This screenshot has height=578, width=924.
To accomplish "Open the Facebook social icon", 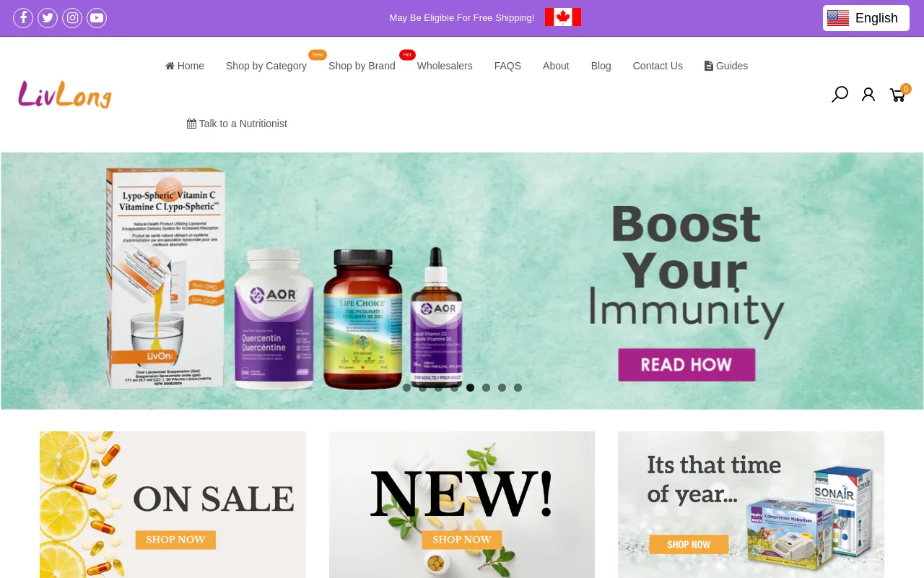I will tap(23, 18).
